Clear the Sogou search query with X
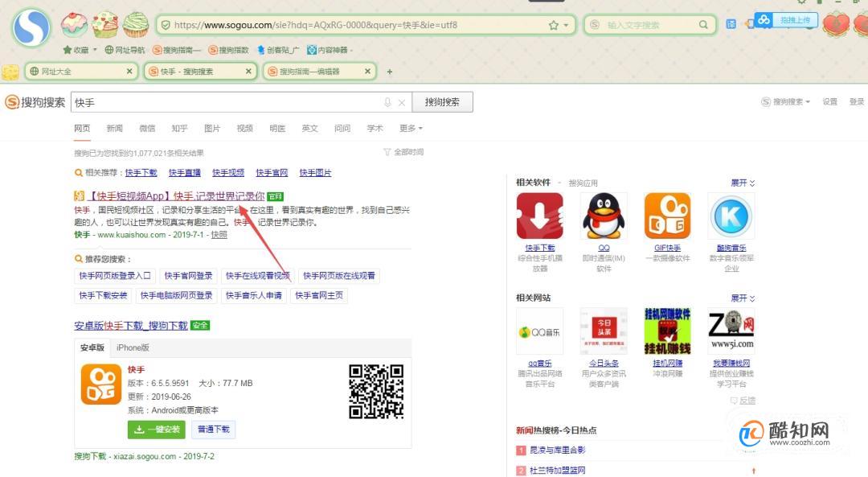This screenshot has height=477, width=868. [x=402, y=102]
